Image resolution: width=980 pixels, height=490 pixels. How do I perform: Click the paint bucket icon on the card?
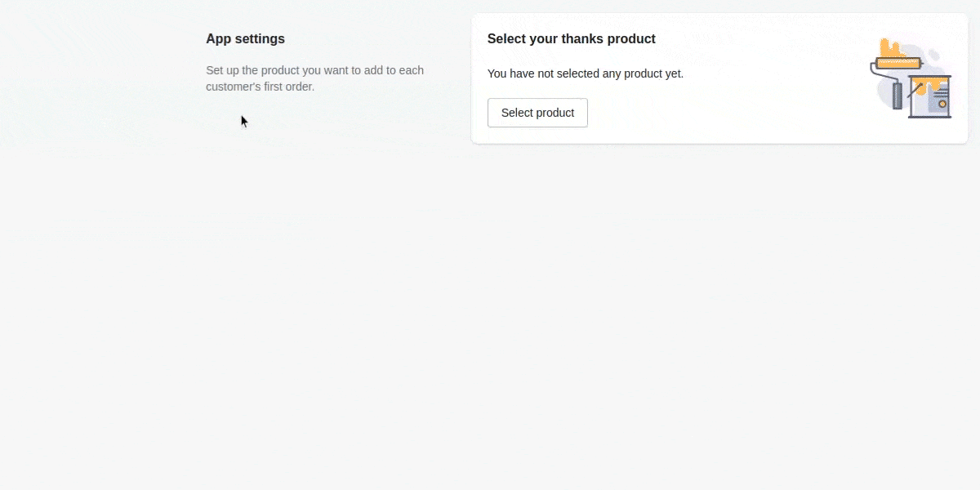click(x=931, y=98)
